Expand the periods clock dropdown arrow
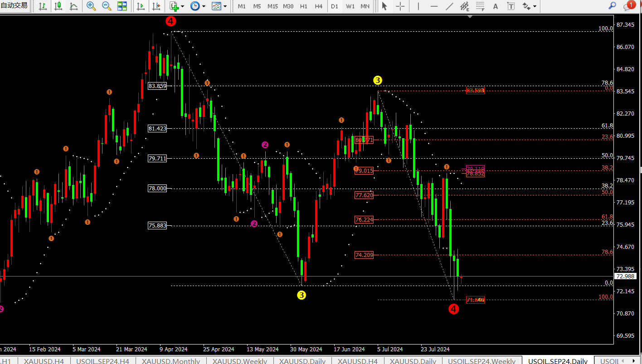The width and height of the screenshot is (642, 364). [204, 6]
